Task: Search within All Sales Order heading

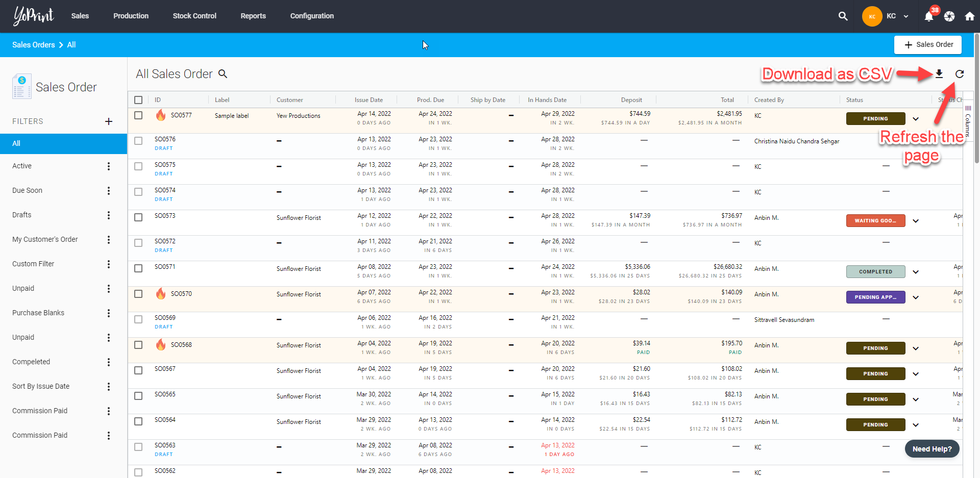Action: (223, 74)
